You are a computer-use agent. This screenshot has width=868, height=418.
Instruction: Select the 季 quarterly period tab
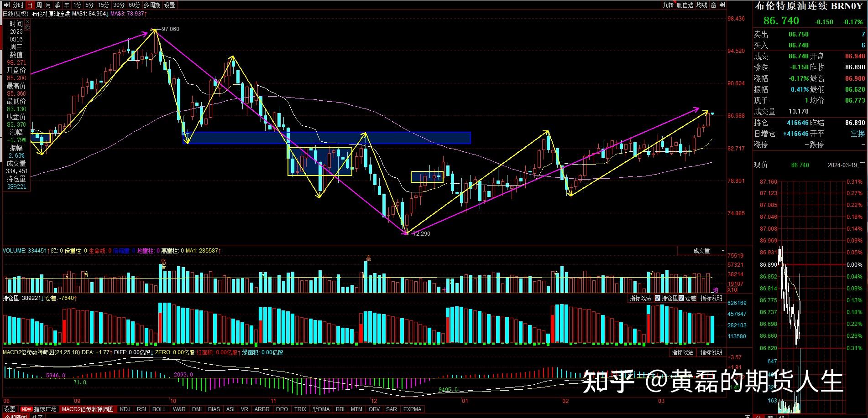tap(57, 5)
